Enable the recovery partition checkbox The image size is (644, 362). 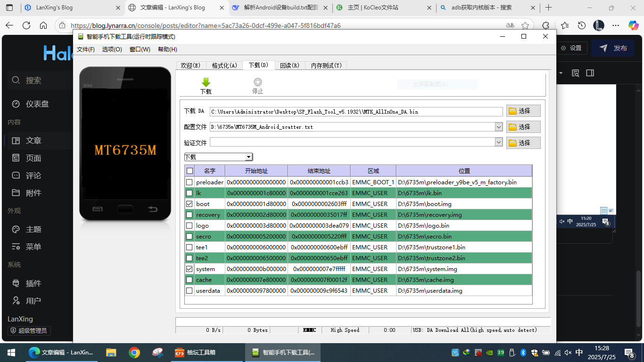click(190, 215)
